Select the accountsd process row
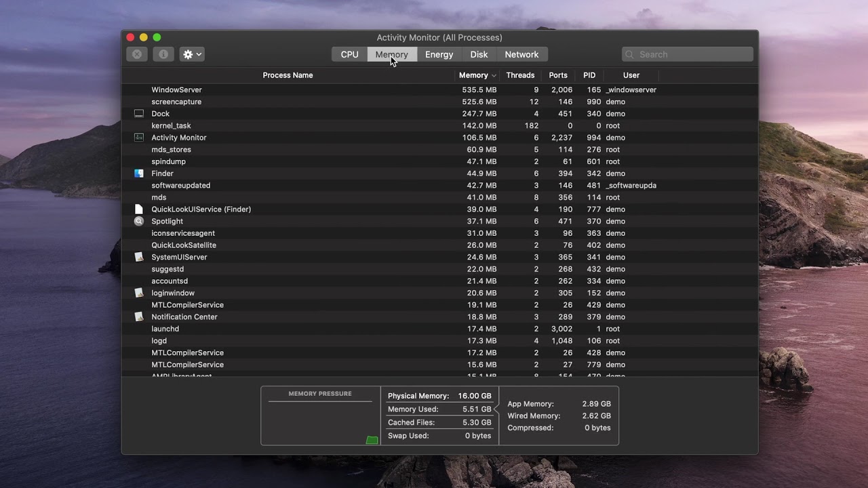 (x=439, y=281)
